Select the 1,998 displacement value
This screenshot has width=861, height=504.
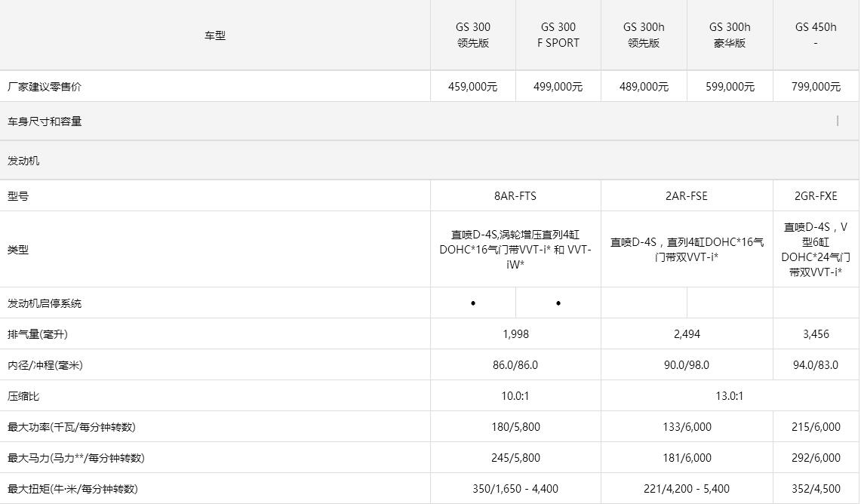pyautogui.click(x=515, y=333)
